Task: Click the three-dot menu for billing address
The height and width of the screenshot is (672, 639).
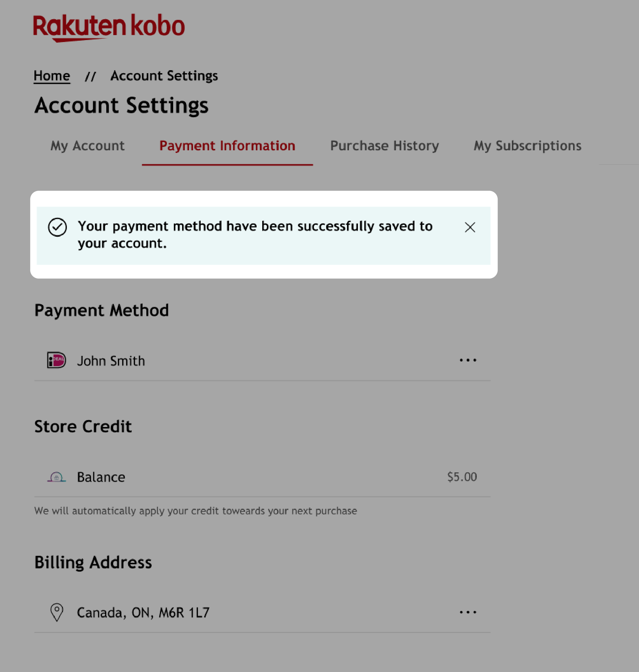Action: [468, 612]
